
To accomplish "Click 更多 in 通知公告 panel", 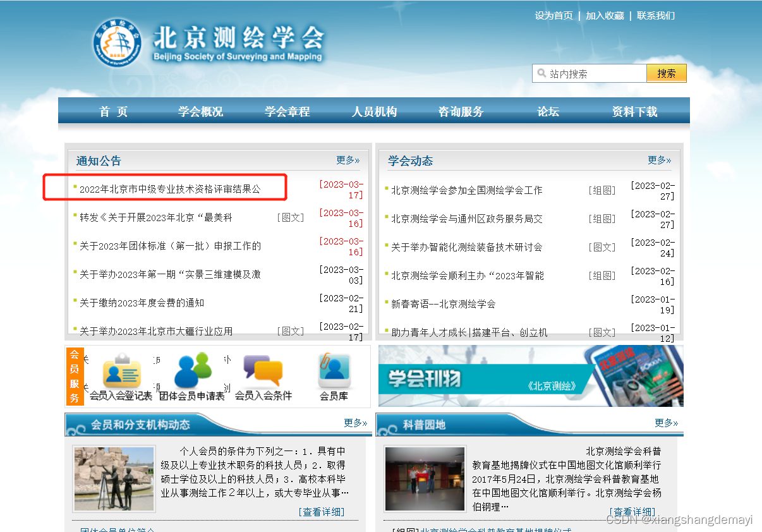I will (348, 160).
